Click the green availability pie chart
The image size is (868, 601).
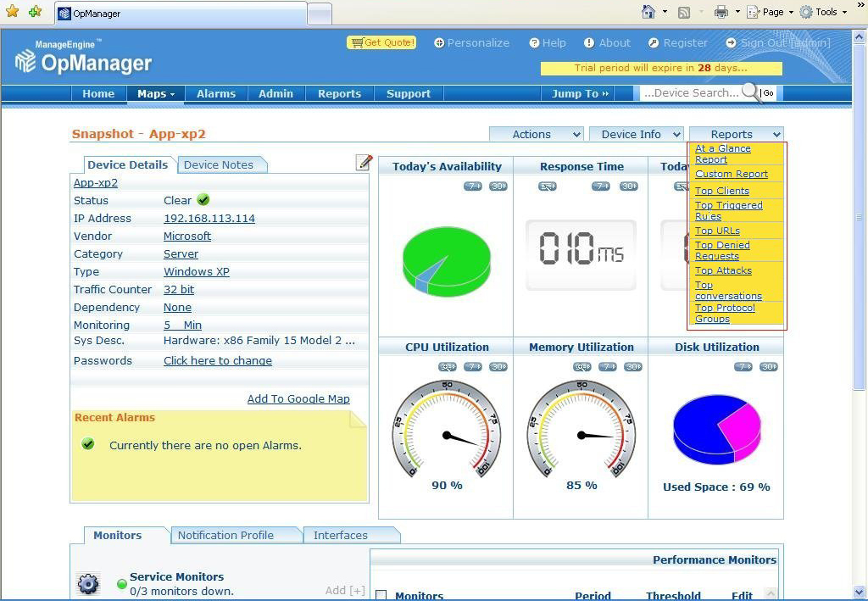click(446, 263)
